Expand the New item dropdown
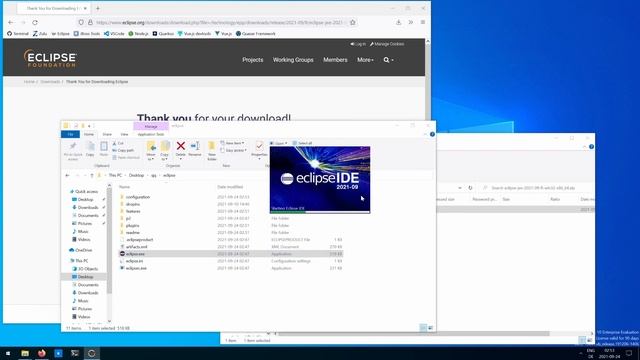Screen dimensions: 640x360 click(x=232, y=143)
